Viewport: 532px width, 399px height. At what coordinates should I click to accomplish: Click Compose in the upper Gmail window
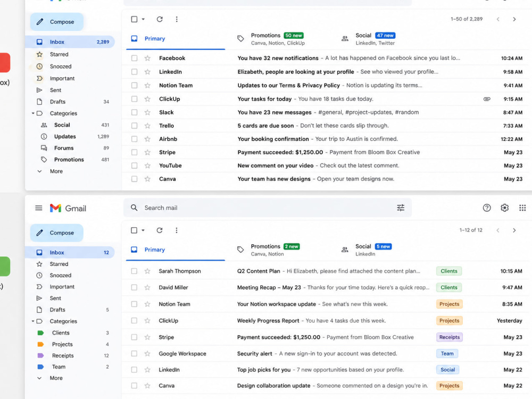pos(57,22)
